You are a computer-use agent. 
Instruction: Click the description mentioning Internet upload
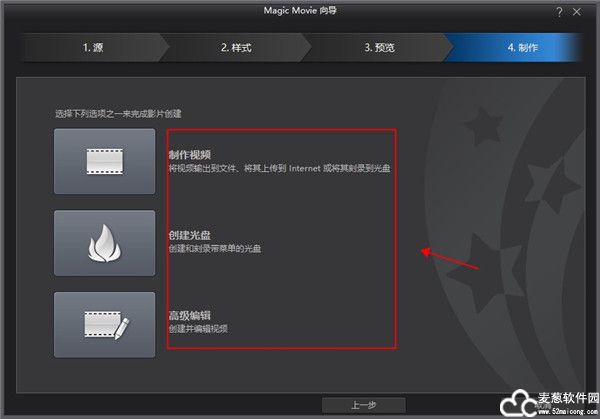(280, 168)
